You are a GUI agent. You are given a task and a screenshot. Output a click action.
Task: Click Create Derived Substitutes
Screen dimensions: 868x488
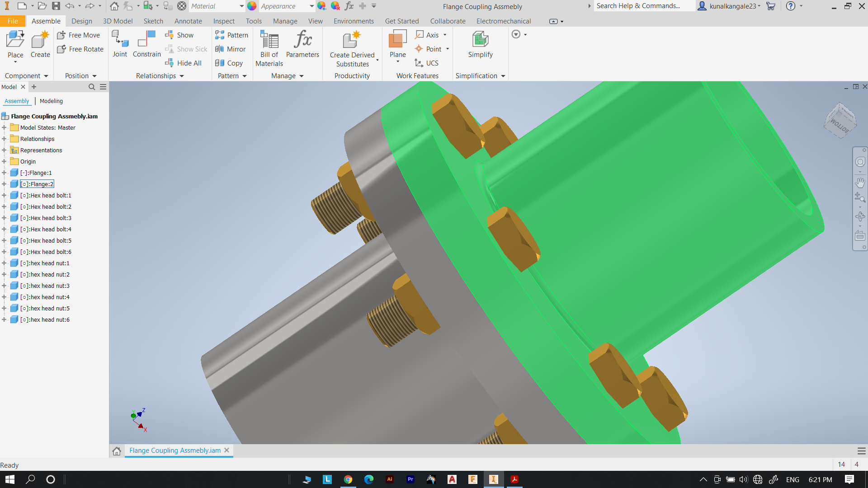(x=352, y=48)
